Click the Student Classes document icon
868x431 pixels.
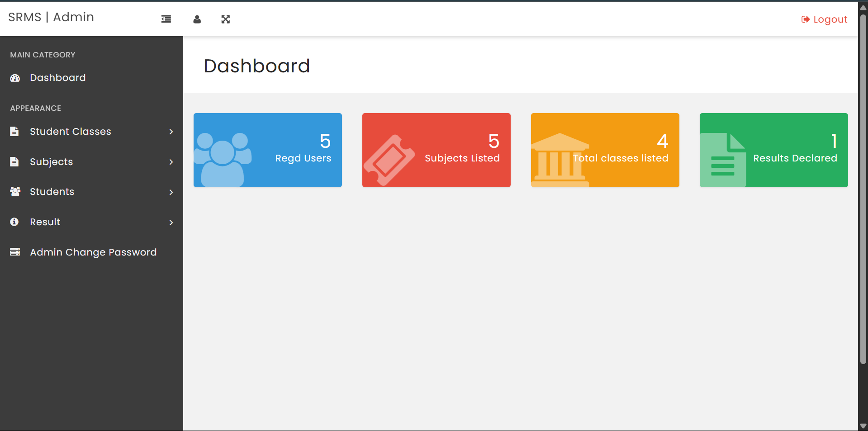click(x=14, y=132)
